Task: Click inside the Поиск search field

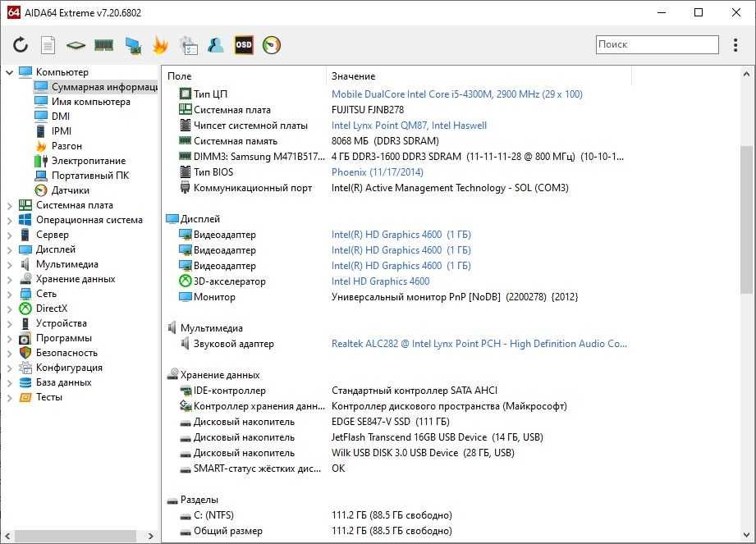Action: point(657,44)
